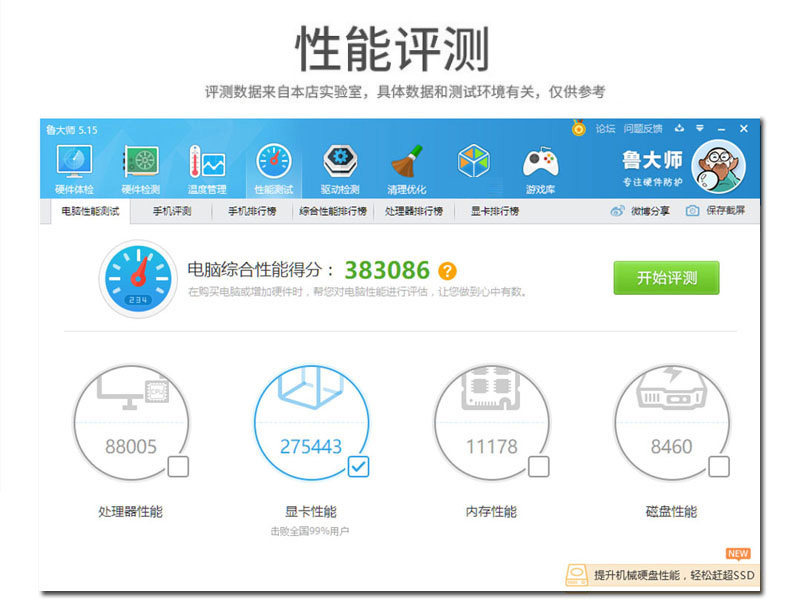This screenshot has width=800, height=600.
Task: Click the 提升机械硬盘性能 SSD banner
Action: tap(663, 575)
